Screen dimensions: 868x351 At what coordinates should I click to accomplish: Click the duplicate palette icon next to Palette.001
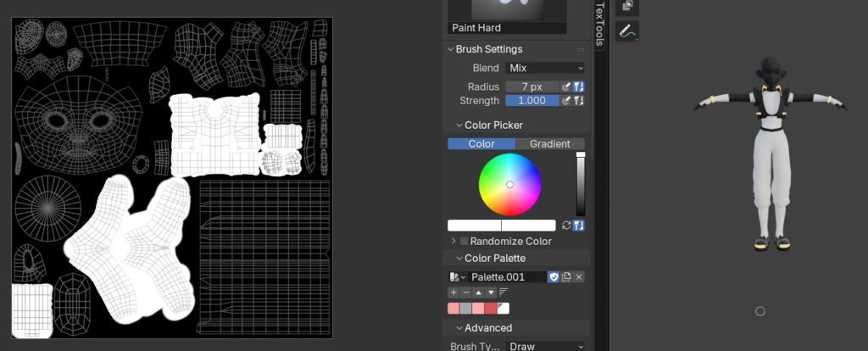click(566, 277)
